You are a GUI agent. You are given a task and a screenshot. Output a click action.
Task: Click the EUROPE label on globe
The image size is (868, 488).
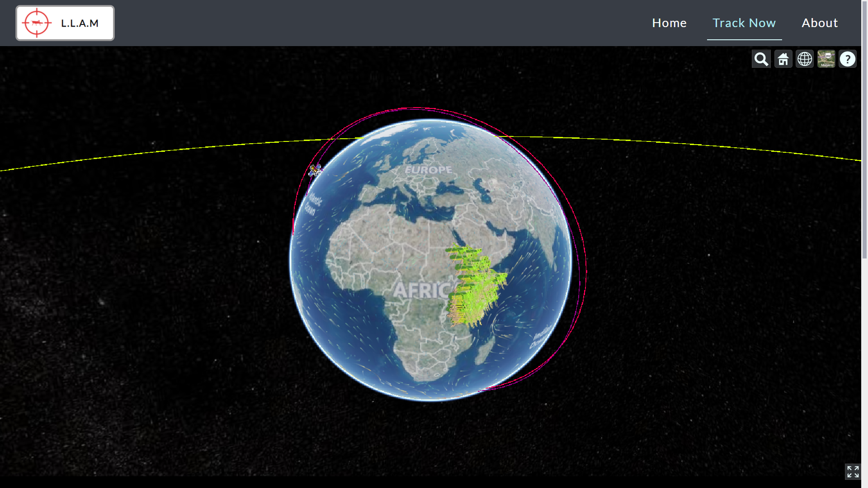pyautogui.click(x=428, y=170)
